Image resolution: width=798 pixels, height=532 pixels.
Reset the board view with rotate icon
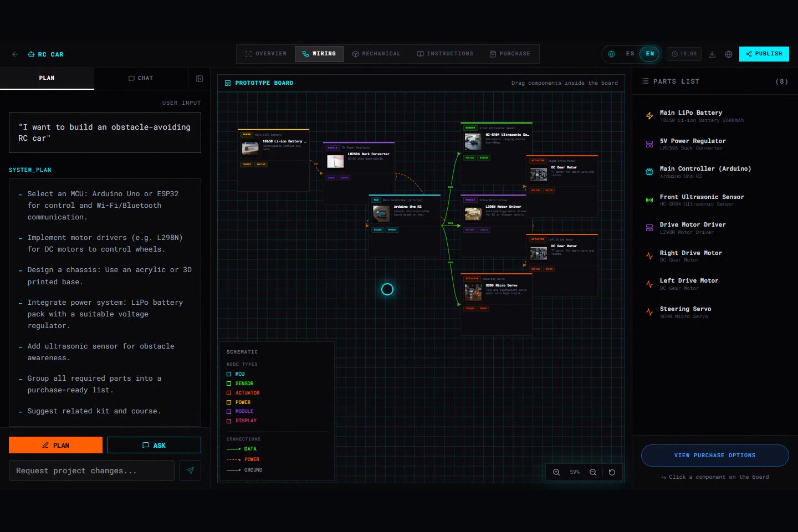612,472
